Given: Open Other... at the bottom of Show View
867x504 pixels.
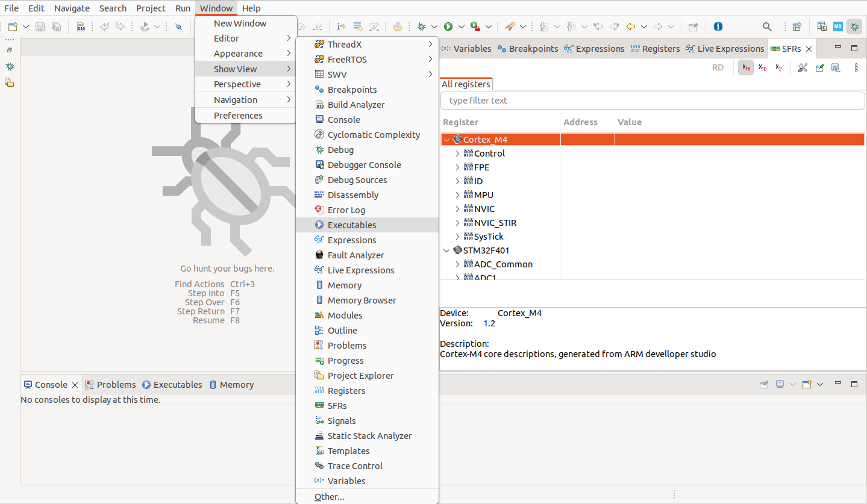Looking at the screenshot, I should tap(329, 496).
